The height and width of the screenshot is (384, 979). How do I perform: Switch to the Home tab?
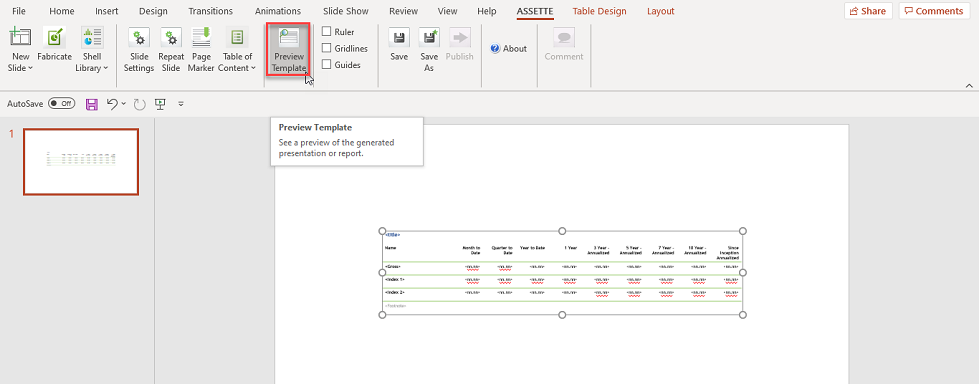point(61,11)
